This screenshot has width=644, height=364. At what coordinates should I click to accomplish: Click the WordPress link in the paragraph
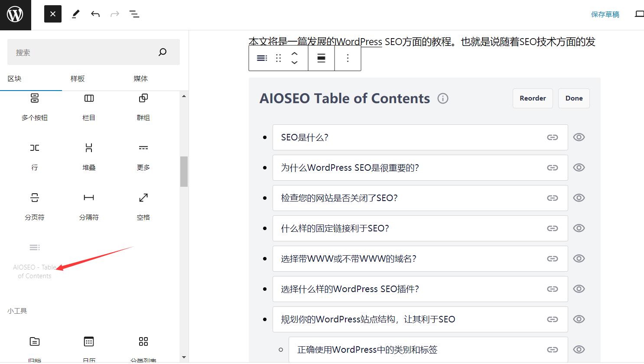pos(359,42)
